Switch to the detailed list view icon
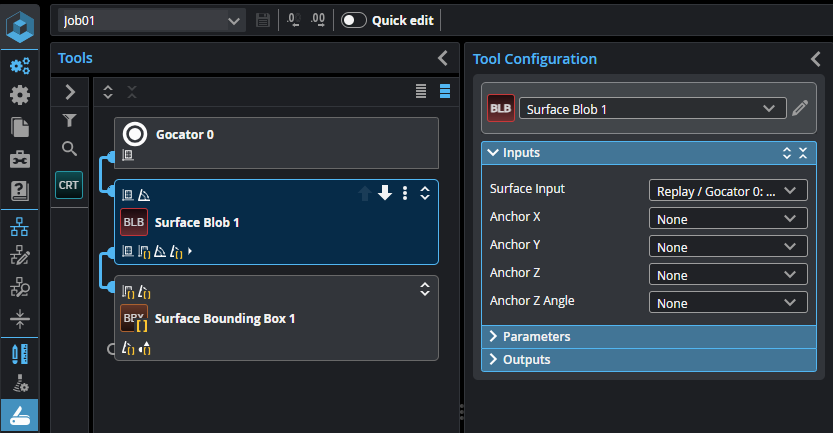 click(445, 92)
